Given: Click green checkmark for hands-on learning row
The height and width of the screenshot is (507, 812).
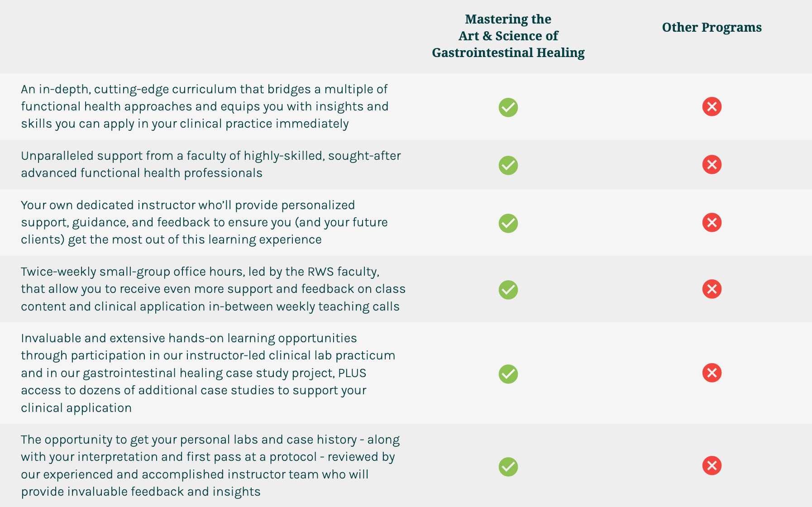Looking at the screenshot, I should tap(508, 374).
